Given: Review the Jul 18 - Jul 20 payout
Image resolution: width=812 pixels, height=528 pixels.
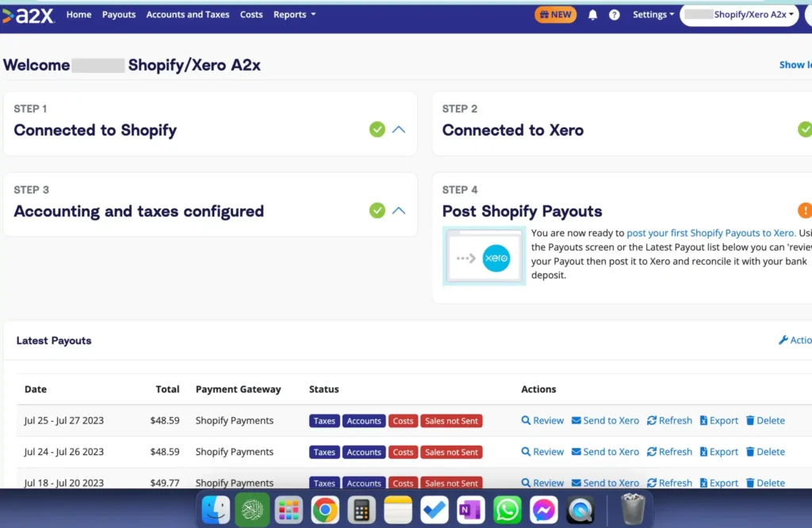Looking at the screenshot, I should pyautogui.click(x=542, y=483).
